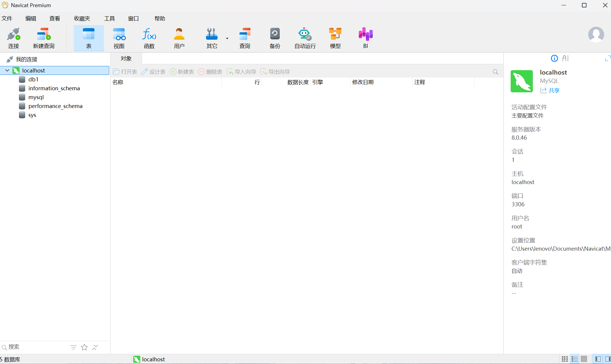Open 导入向导 (Import Wizard)

pyautogui.click(x=241, y=72)
